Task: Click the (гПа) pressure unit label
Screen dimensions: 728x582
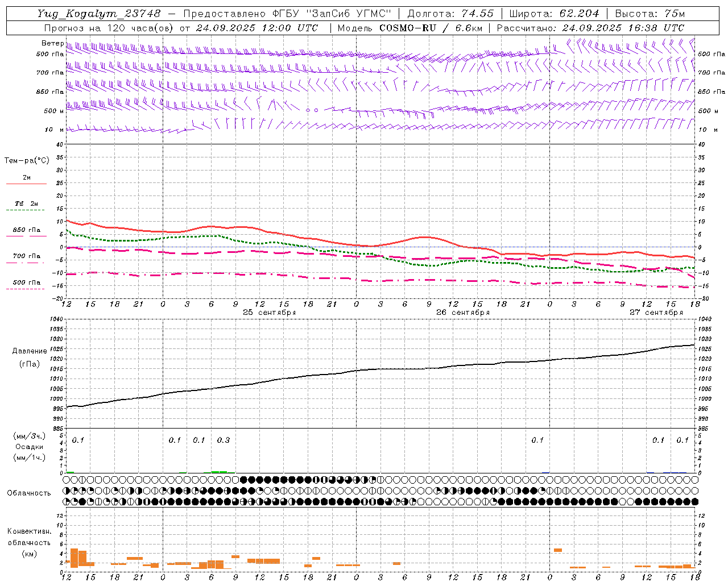Action: point(30,364)
